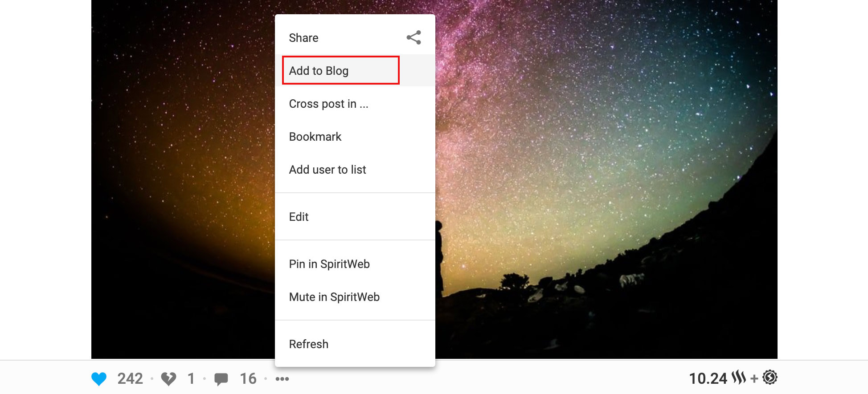Open the three-dots more options icon
The image size is (868, 394).
(x=282, y=379)
